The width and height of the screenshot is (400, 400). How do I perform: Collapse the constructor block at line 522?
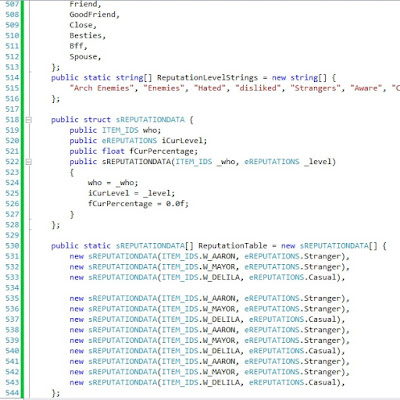tap(29, 162)
